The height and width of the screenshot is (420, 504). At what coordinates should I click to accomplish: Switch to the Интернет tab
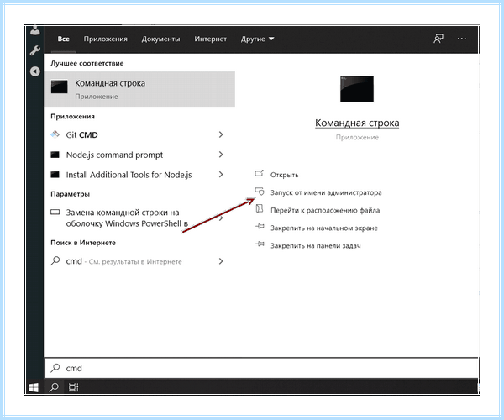tap(210, 39)
